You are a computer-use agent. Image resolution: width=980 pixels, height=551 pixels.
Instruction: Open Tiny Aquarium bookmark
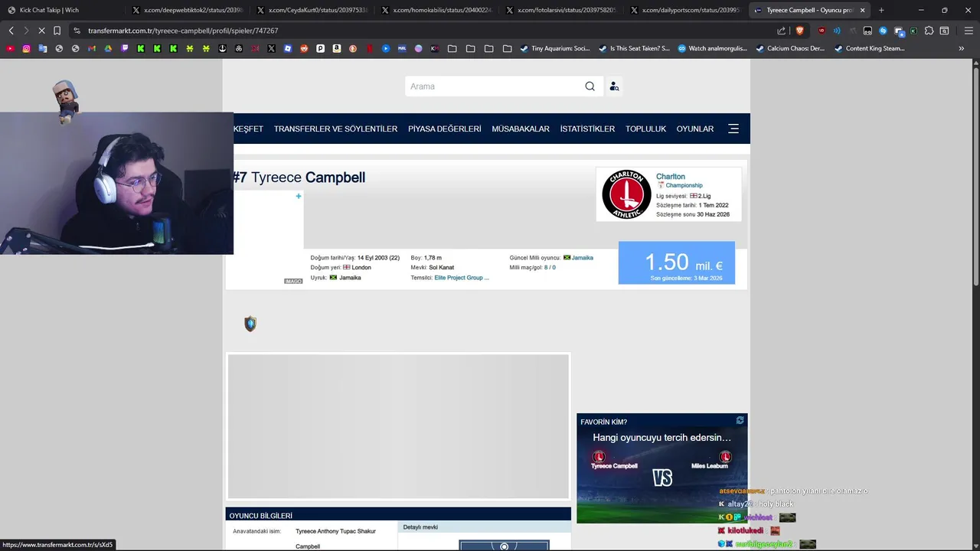click(554, 48)
